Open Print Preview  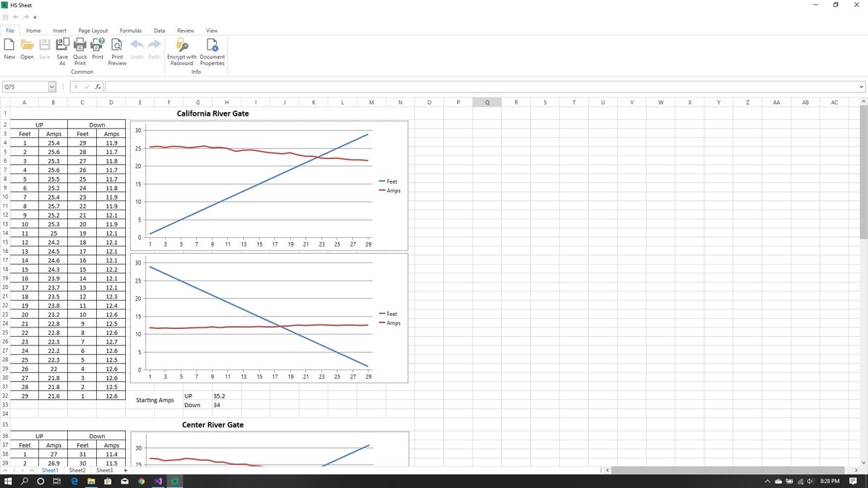pyautogui.click(x=116, y=49)
